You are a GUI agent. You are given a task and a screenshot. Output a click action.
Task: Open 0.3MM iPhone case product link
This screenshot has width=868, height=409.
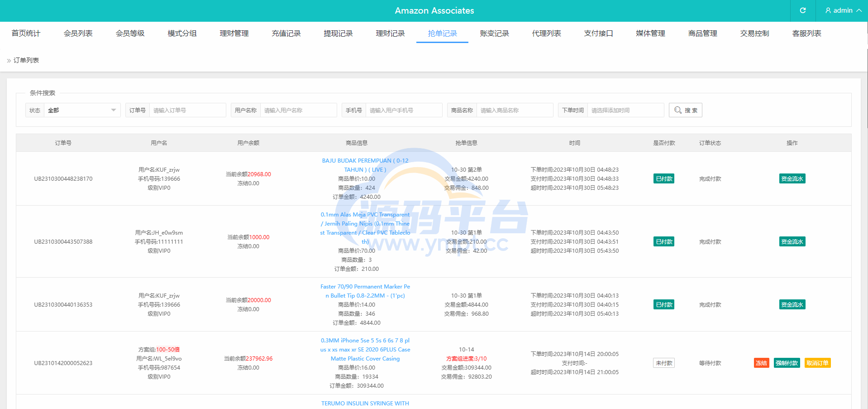[365, 350]
